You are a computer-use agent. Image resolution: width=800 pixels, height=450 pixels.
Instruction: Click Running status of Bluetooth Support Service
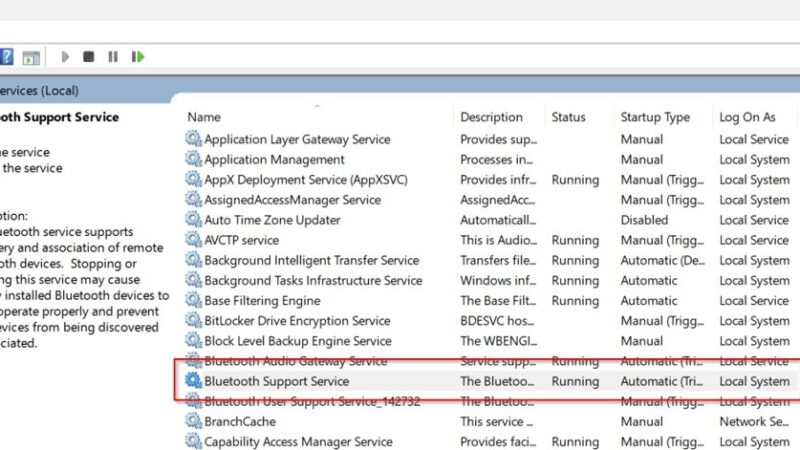point(575,381)
